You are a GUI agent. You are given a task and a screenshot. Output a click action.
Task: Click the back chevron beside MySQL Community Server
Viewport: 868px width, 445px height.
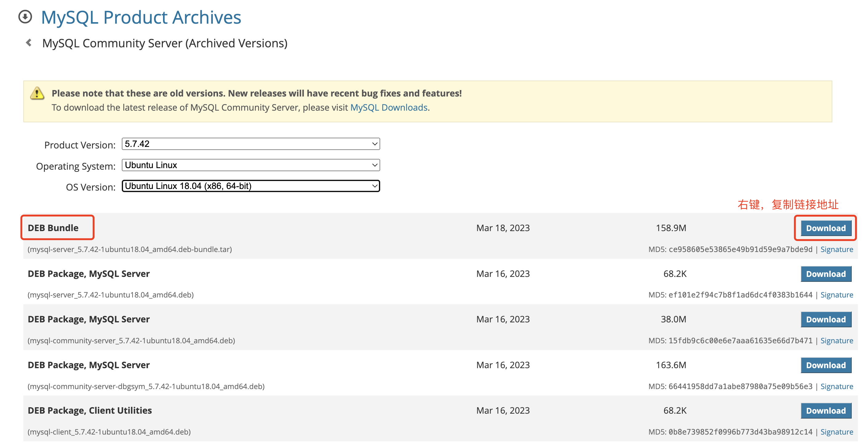tap(29, 43)
